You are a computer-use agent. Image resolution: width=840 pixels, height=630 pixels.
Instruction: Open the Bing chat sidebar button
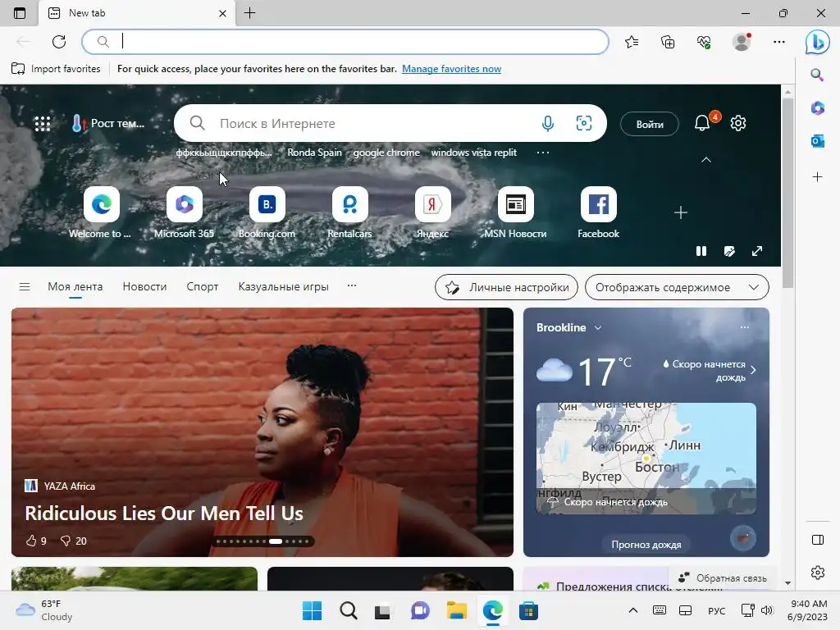click(818, 42)
